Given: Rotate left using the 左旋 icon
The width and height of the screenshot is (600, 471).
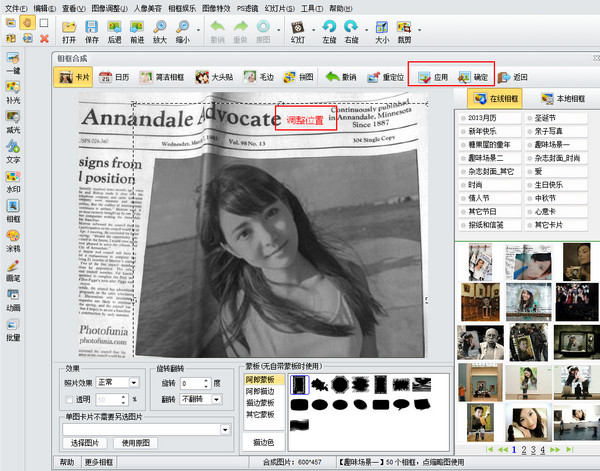Looking at the screenshot, I should tap(329, 31).
